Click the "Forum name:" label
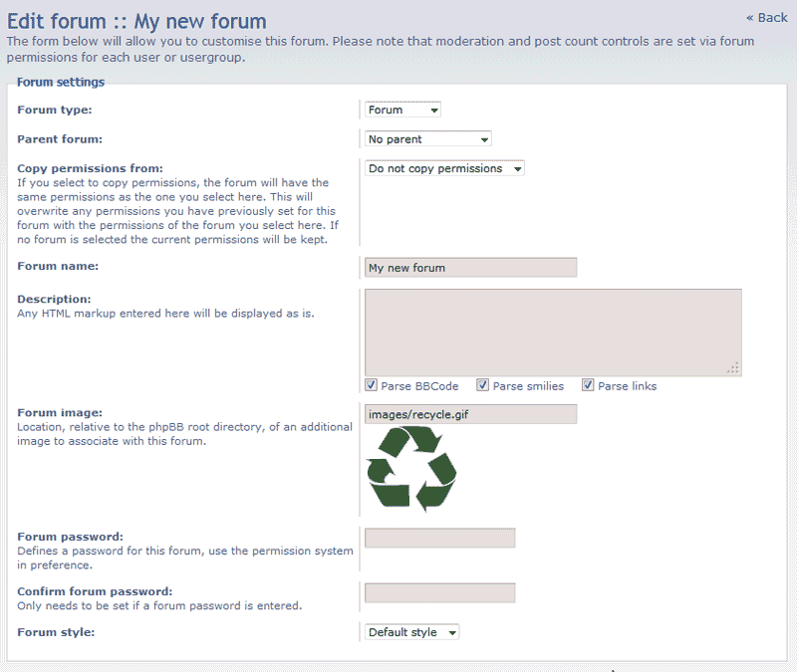The height and width of the screenshot is (672, 797). pos(58,266)
